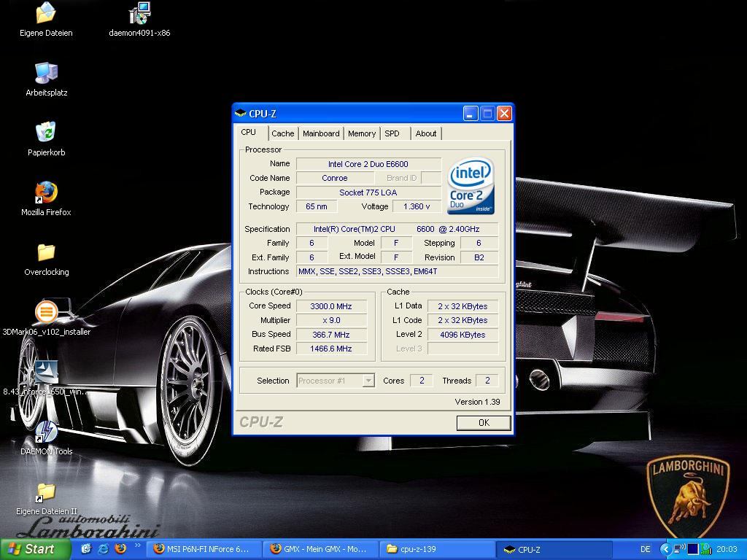This screenshot has height=560, width=747.
Task: Launch Firefox from the quick launch bar
Action: [120, 548]
